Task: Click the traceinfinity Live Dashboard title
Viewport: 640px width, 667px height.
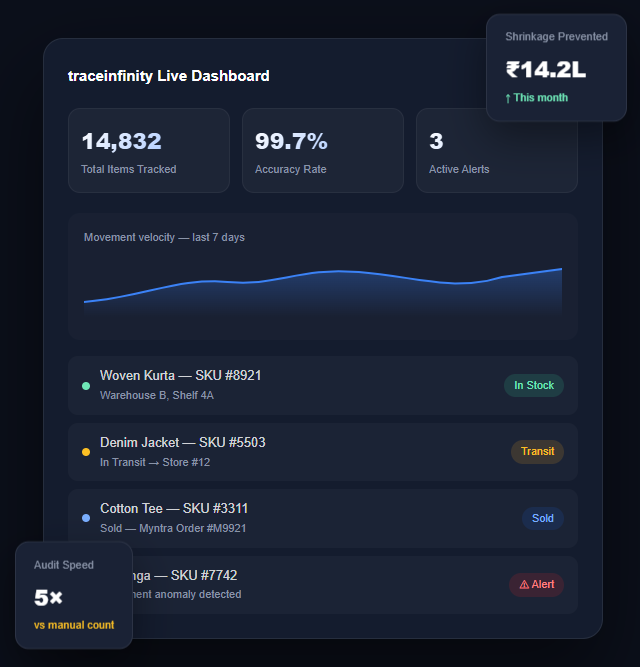Action: pyautogui.click(x=169, y=76)
